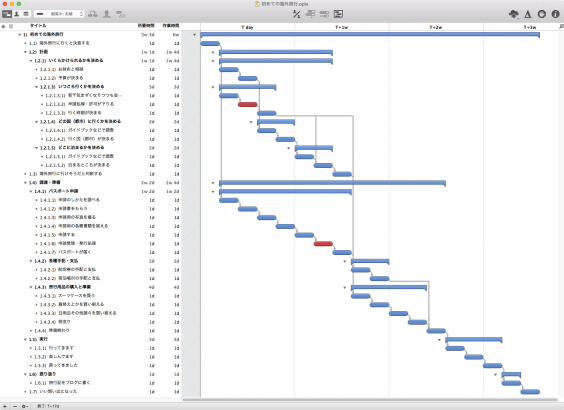The height and width of the screenshot is (410, 564).
Task: Open the editing baseline dropdown in toolbar
Action: [x=59, y=14]
